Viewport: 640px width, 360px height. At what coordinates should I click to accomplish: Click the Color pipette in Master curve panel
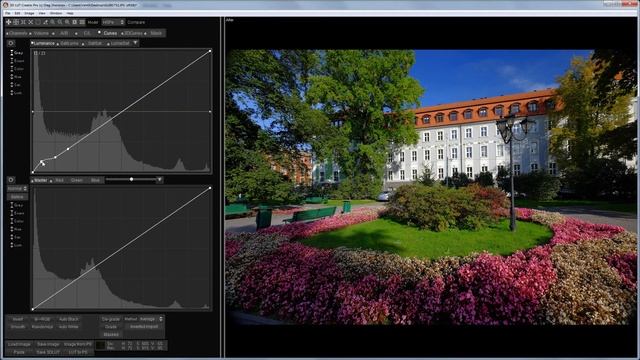17,221
